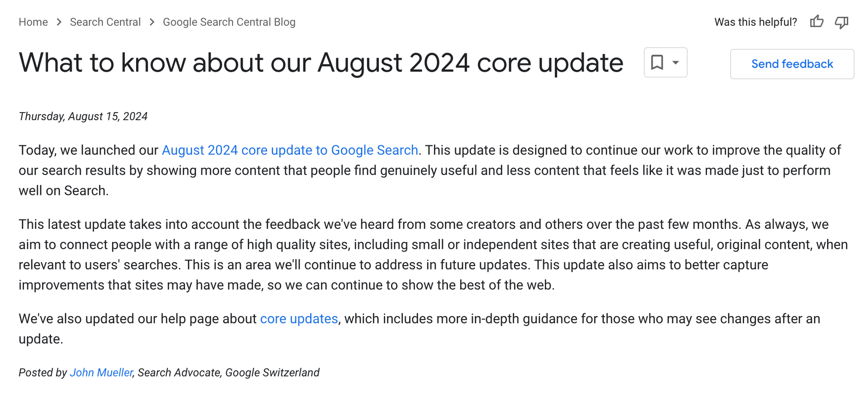Screen dimensions: 868x397
Task: Open the Google Search Central Blog breadcrumb
Action: [x=229, y=22]
